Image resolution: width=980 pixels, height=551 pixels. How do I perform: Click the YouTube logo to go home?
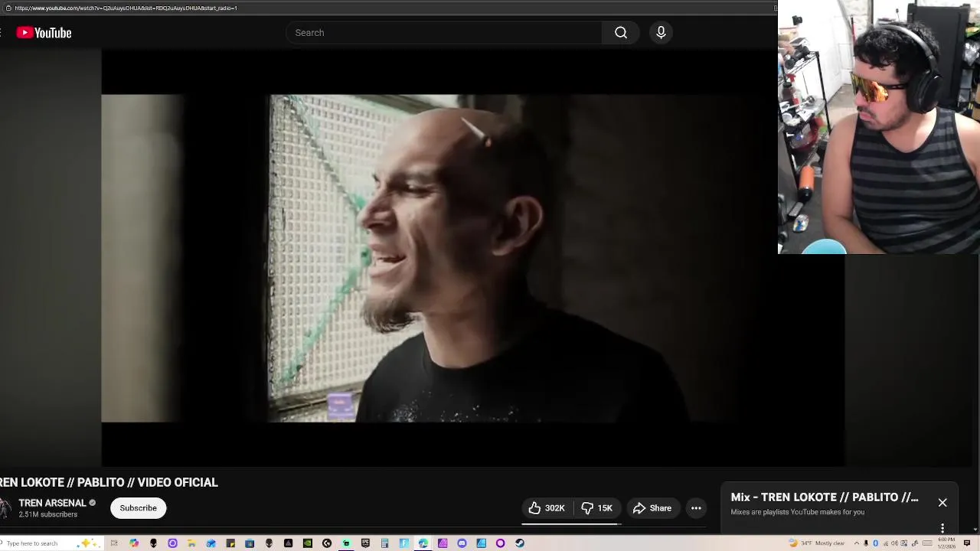click(44, 33)
